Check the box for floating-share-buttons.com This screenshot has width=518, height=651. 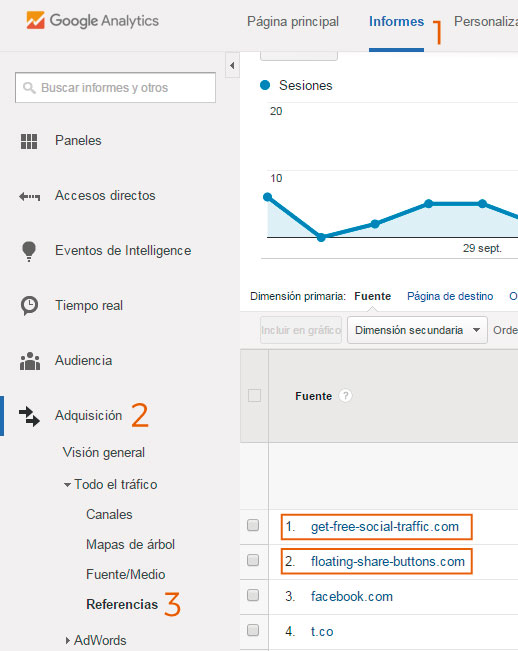253,560
